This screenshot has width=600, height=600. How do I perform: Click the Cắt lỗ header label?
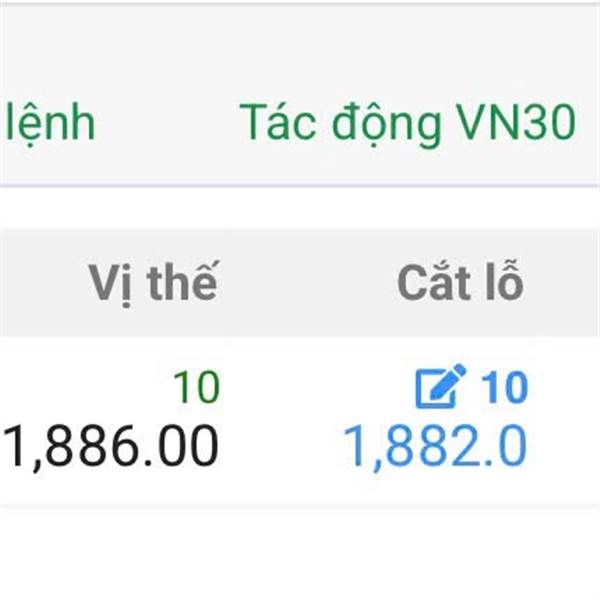460,282
